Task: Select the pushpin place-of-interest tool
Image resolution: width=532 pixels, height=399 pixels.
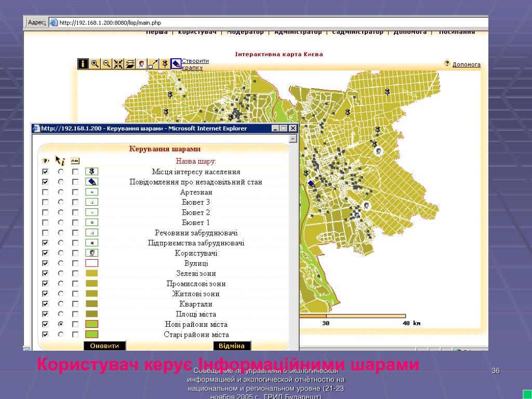Action: pos(165,64)
